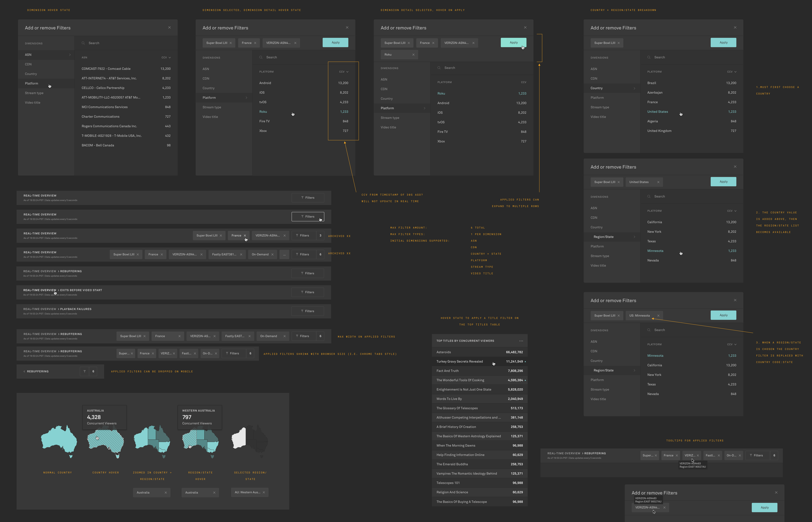This screenshot has width=812, height=522.
Task: Click the filter count badge showing 3
Action: (320, 236)
